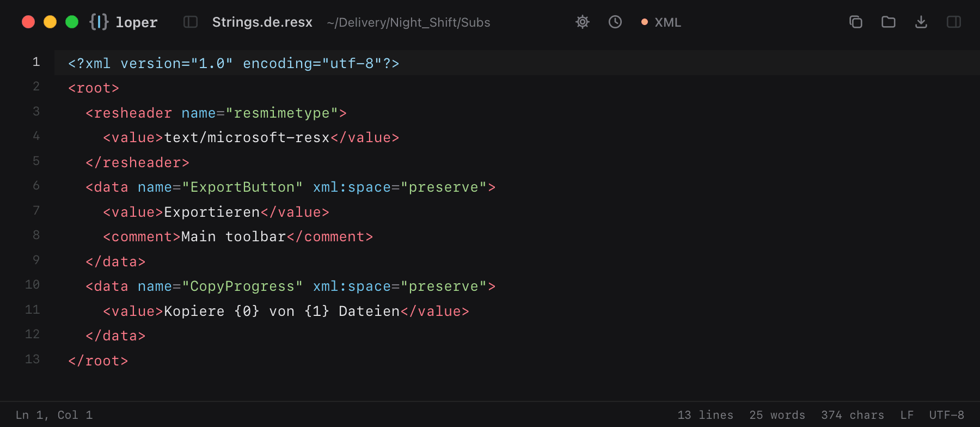Click the ~/Delivery/Night_Shift/Subs file path
The width and height of the screenshot is (980, 427).
408,22
